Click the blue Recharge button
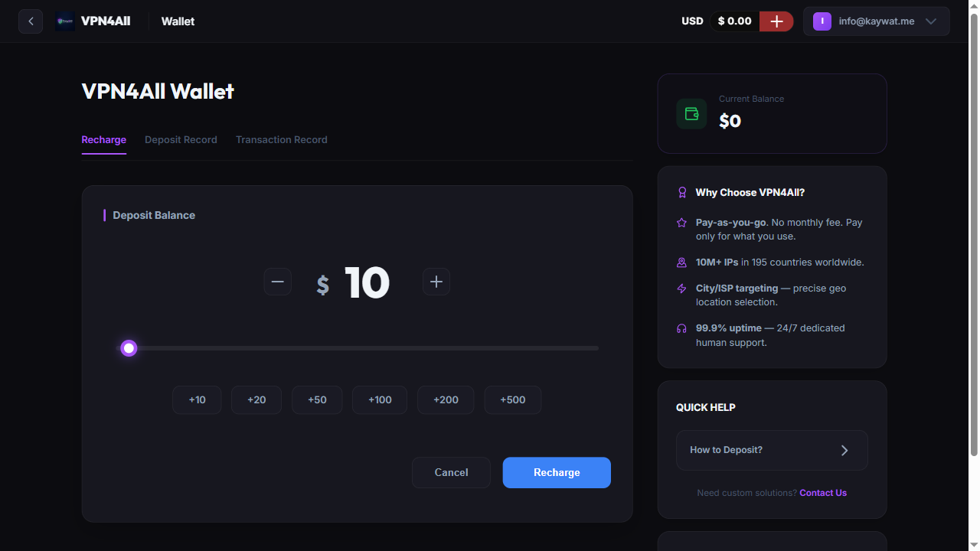Screen dimensions: 980x551 pos(557,473)
